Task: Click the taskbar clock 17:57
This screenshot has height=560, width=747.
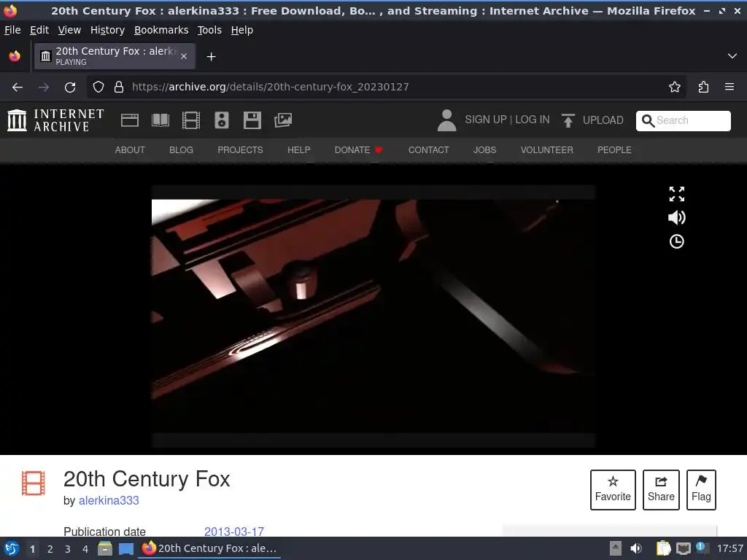Action: point(729,548)
